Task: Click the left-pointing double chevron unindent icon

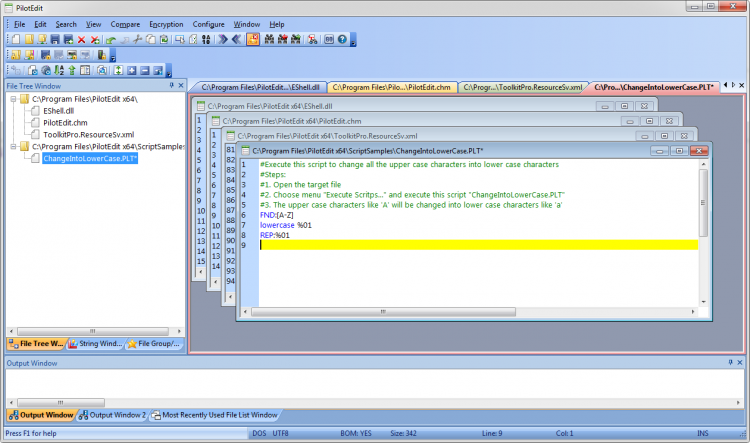Action: pyautogui.click(x=236, y=39)
